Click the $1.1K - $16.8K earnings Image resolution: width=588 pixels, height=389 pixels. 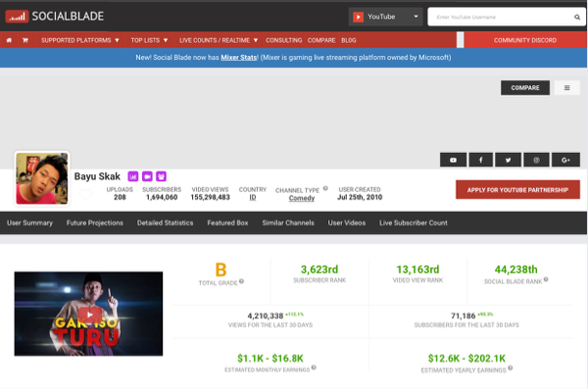click(270, 359)
